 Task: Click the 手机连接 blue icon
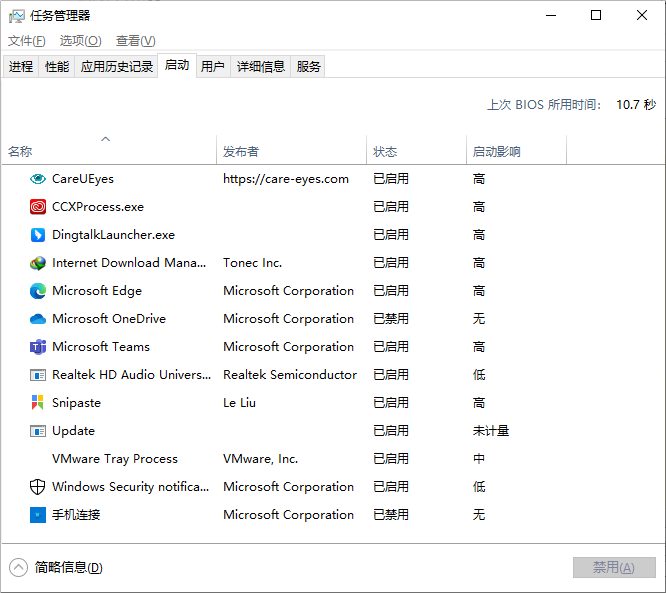tap(38, 515)
